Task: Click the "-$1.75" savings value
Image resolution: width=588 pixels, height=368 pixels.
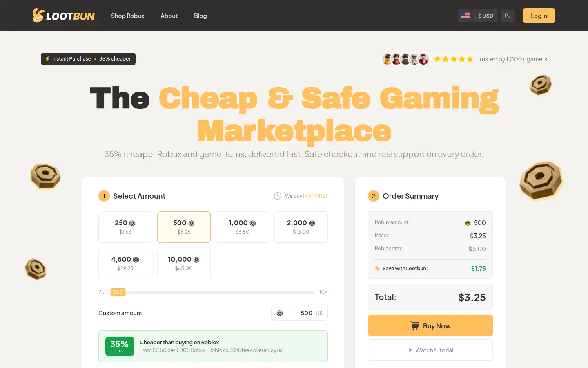Action: [477, 268]
